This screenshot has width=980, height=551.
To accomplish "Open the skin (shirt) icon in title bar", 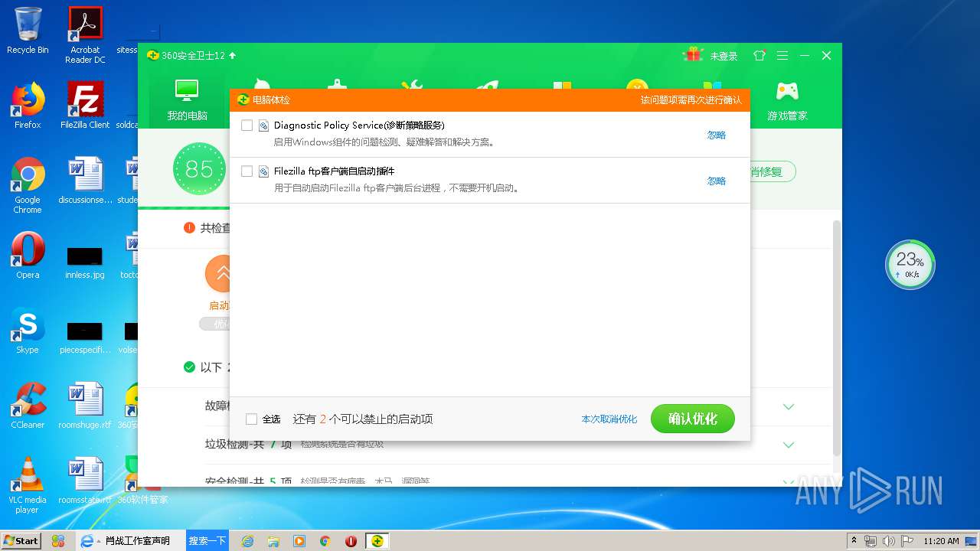I will click(759, 56).
